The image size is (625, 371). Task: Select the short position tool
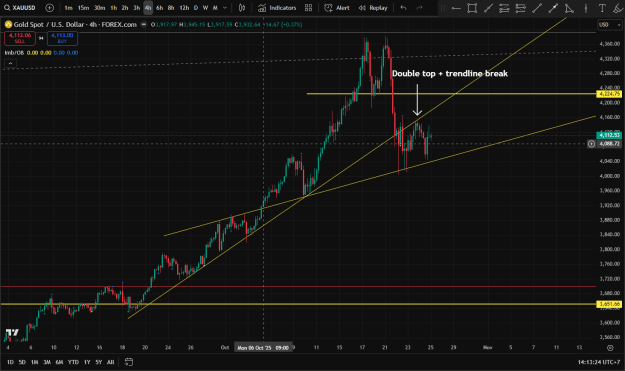(x=521, y=8)
